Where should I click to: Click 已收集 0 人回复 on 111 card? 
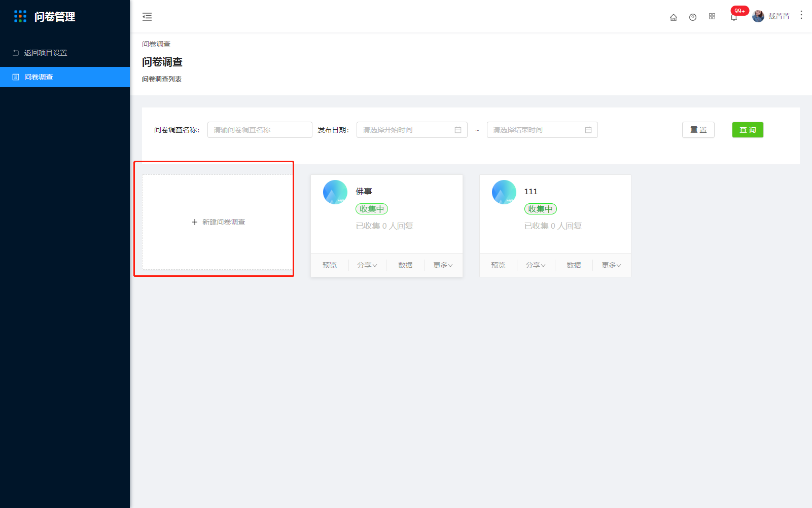click(x=553, y=226)
